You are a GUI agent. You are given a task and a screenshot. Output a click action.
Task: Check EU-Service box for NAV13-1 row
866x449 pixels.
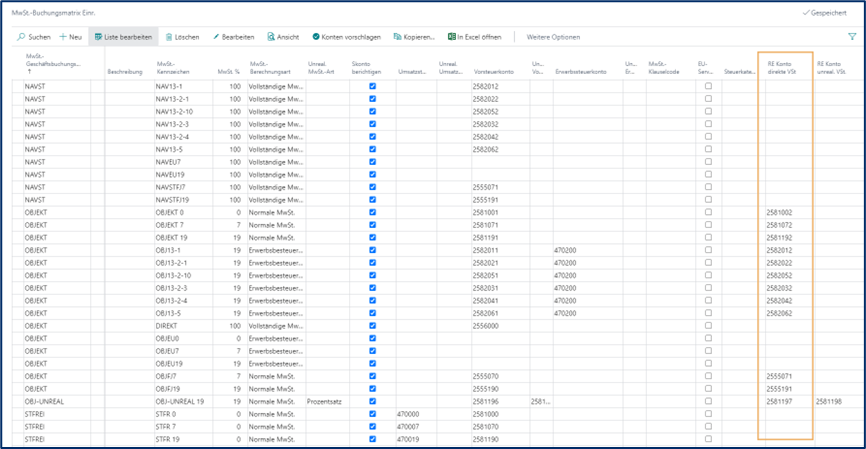(x=709, y=86)
